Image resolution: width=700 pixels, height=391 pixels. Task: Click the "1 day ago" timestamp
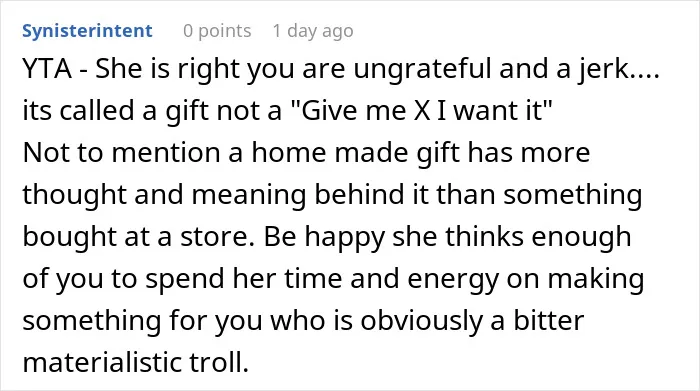(x=313, y=31)
